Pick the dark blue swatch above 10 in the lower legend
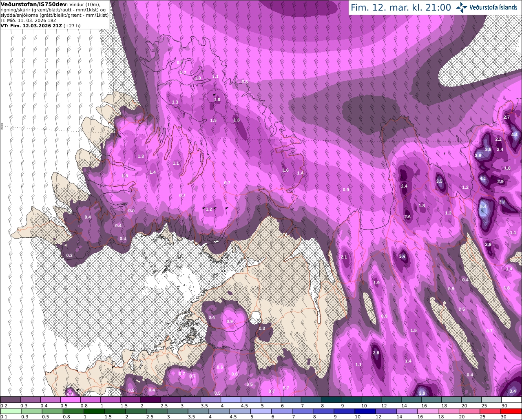Screen dimensions: 522x420 click(364, 411)
